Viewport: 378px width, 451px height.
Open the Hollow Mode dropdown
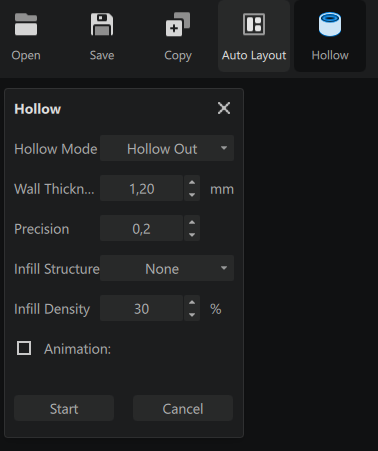click(167, 148)
